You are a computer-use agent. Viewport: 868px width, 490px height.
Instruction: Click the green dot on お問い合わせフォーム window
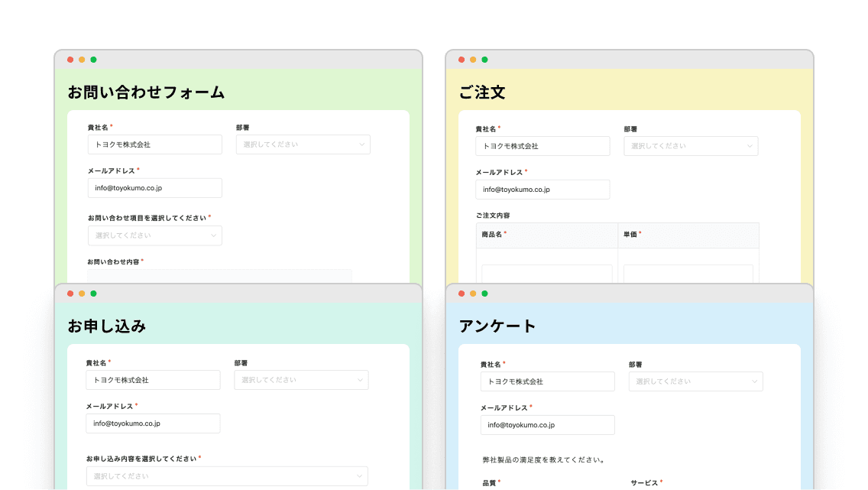(x=93, y=60)
